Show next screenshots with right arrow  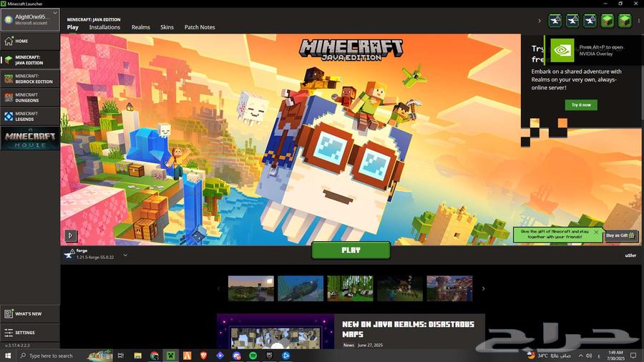(484, 288)
